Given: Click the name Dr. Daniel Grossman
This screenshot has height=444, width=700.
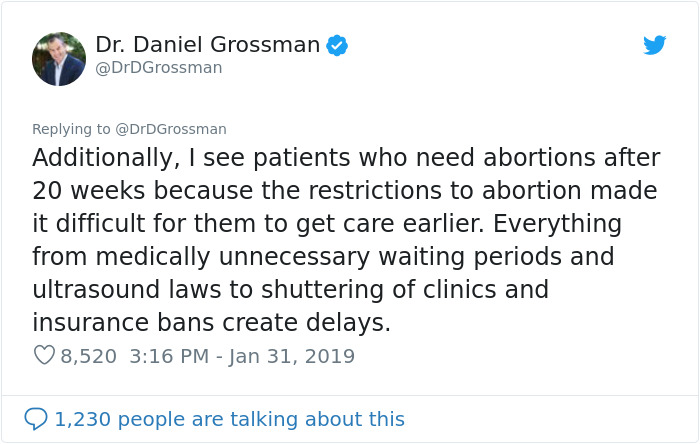Looking at the screenshot, I should pyautogui.click(x=208, y=45).
